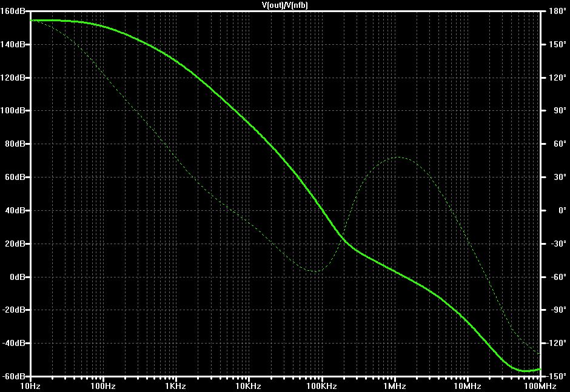Select the 0dB tick label on left axis

(x=17, y=277)
